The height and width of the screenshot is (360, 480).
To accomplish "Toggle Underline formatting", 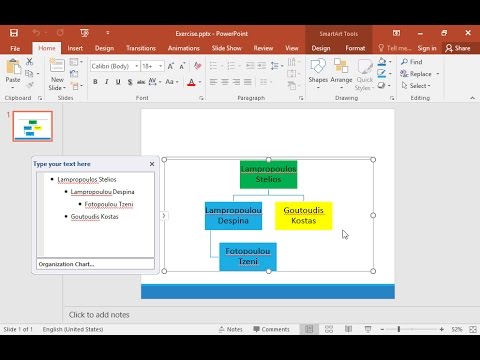I will point(118,82).
